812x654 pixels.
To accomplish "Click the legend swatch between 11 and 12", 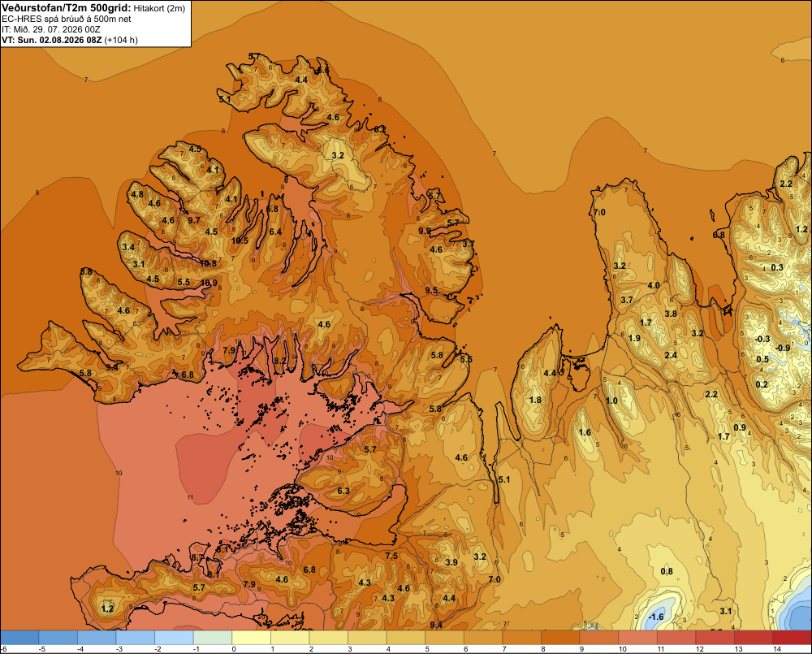I will (676, 637).
